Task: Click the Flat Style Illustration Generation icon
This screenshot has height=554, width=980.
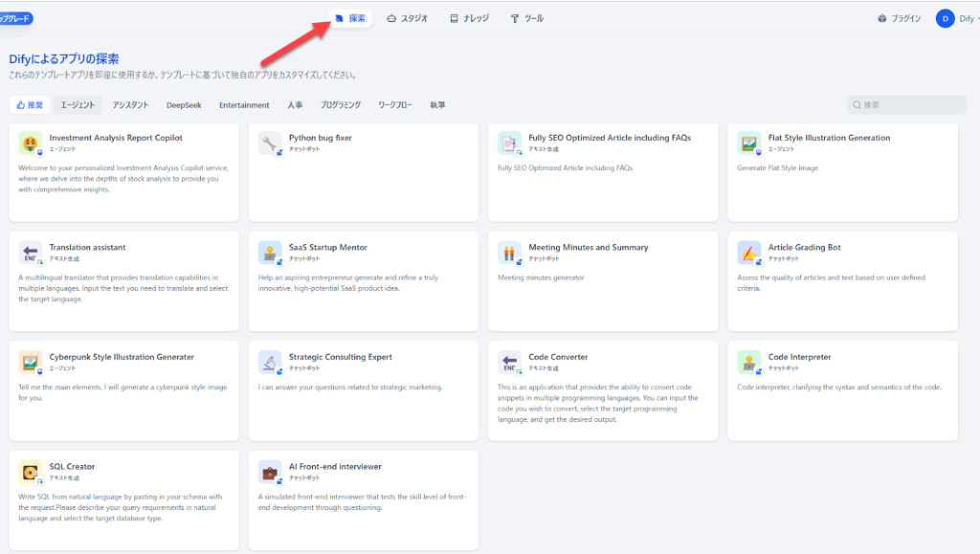Action: 748,143
